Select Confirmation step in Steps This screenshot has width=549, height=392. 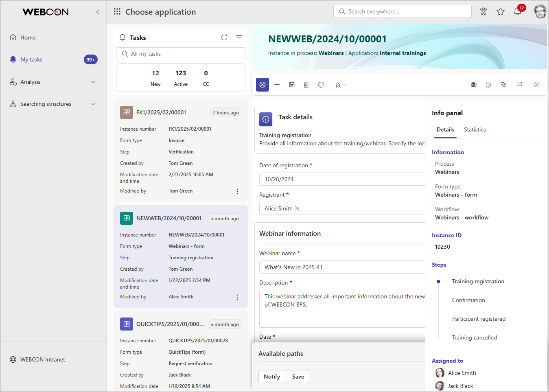(468, 300)
